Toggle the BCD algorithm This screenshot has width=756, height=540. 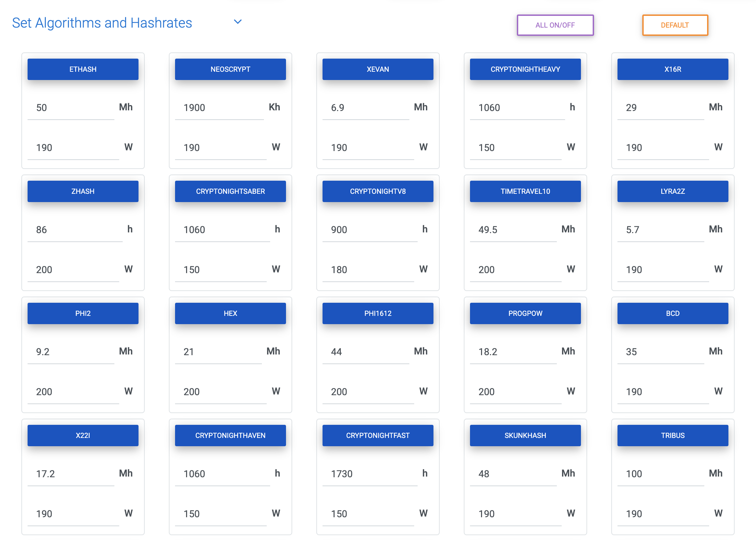(x=673, y=313)
